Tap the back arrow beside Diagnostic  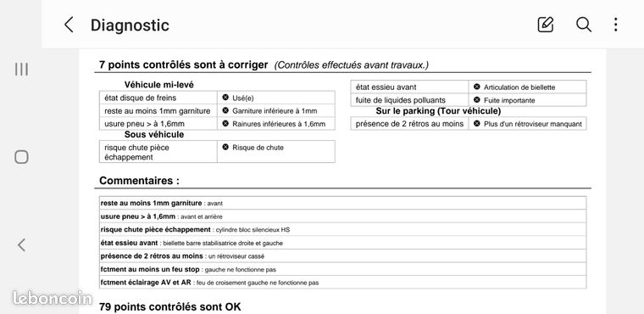pyautogui.click(x=69, y=25)
